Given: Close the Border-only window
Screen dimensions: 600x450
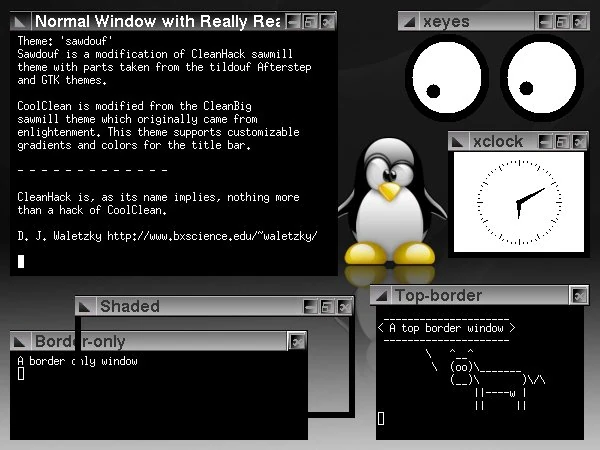Looking at the screenshot, I should 297,341.
